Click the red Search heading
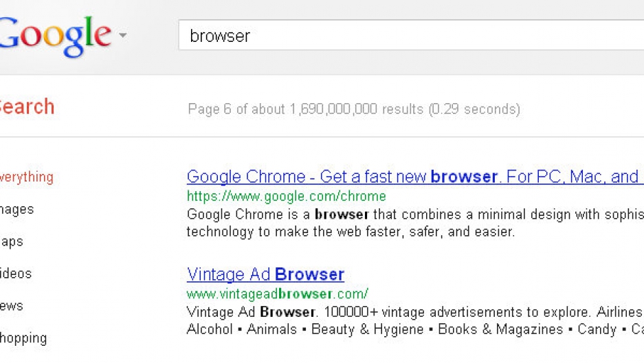Image resolution: width=644 pixels, height=363 pixels. (26, 107)
